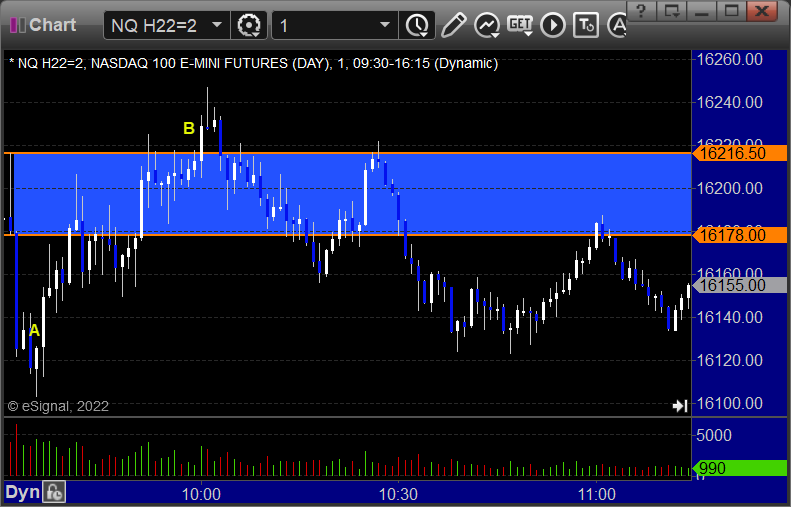
Task: Click the 5000 volume axis label
Action: point(713,435)
